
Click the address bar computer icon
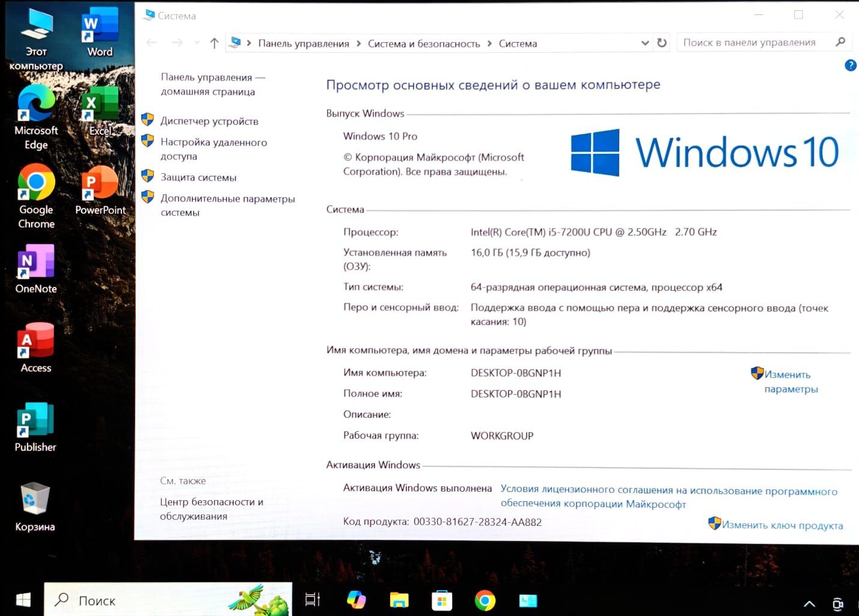(236, 42)
